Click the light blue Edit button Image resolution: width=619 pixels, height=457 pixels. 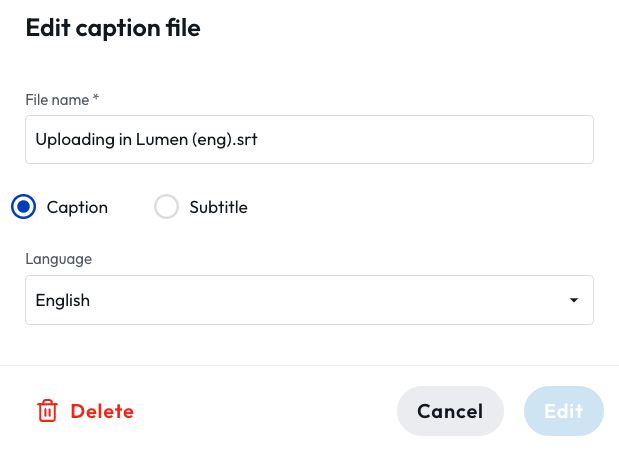pos(564,411)
